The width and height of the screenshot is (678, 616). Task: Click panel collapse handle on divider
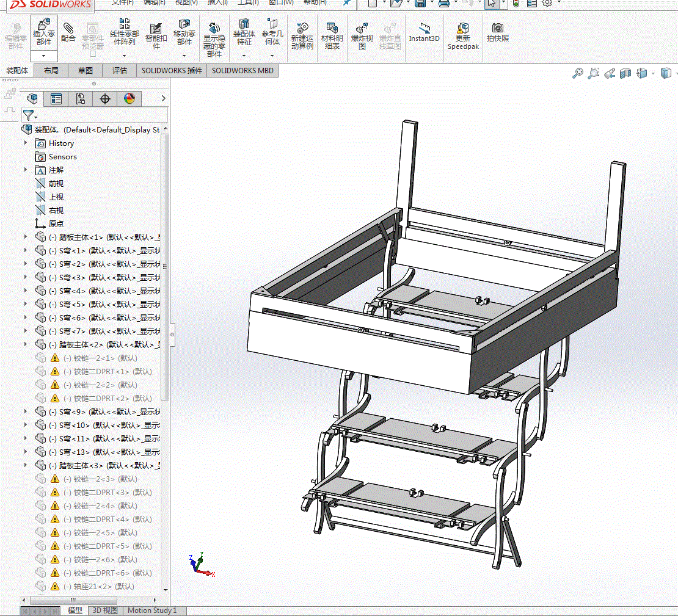click(x=172, y=334)
